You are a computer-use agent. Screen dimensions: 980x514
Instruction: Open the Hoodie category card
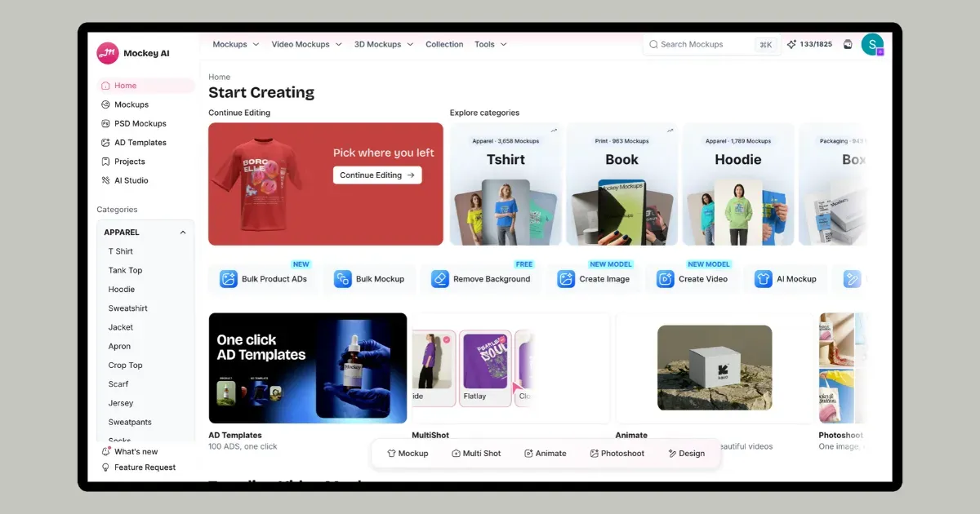[x=738, y=184]
